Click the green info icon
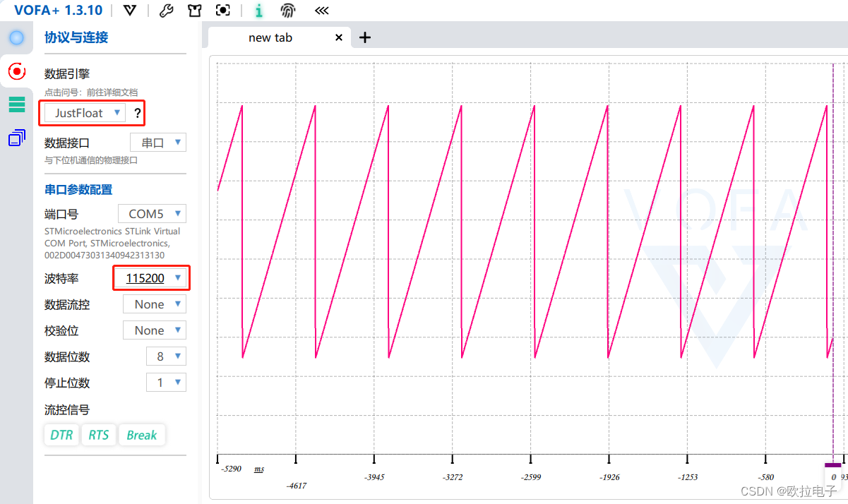Image resolution: width=848 pixels, height=504 pixels. click(x=258, y=11)
